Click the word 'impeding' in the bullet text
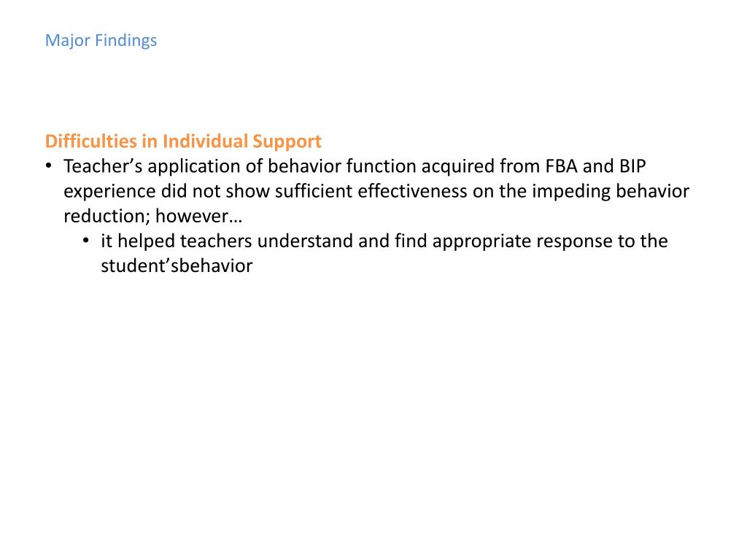747x560 pixels. click(x=571, y=192)
